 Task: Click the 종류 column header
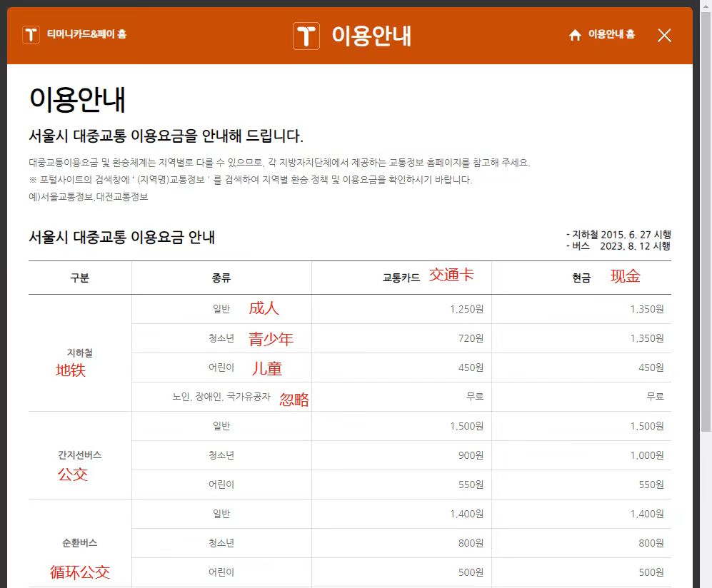[x=221, y=278]
